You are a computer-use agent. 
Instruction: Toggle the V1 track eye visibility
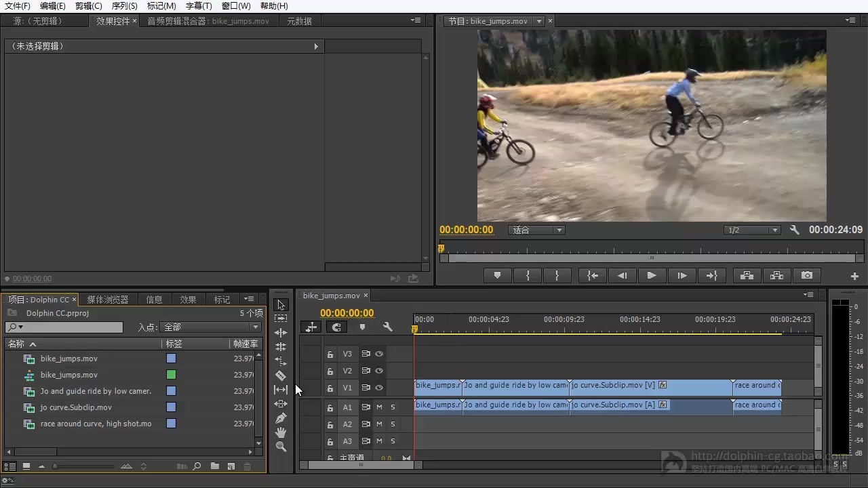pos(379,388)
